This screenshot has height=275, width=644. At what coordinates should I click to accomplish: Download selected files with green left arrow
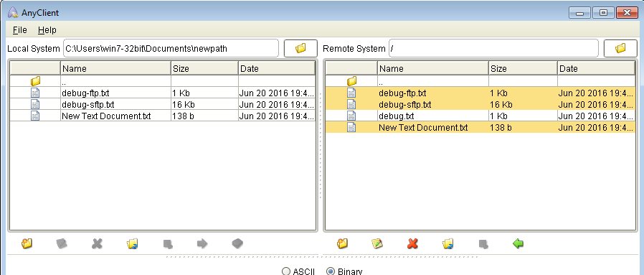[518, 243]
